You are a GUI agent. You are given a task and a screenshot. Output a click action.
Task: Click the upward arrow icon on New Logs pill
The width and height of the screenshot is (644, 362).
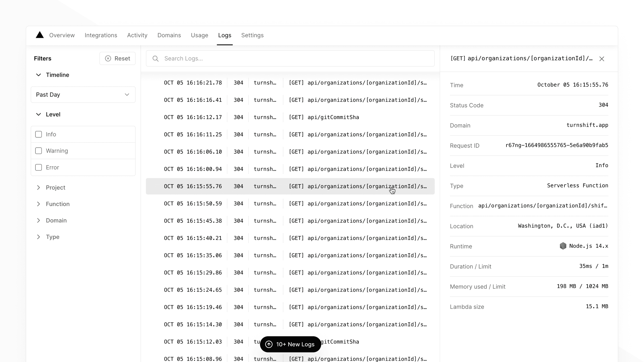269,344
